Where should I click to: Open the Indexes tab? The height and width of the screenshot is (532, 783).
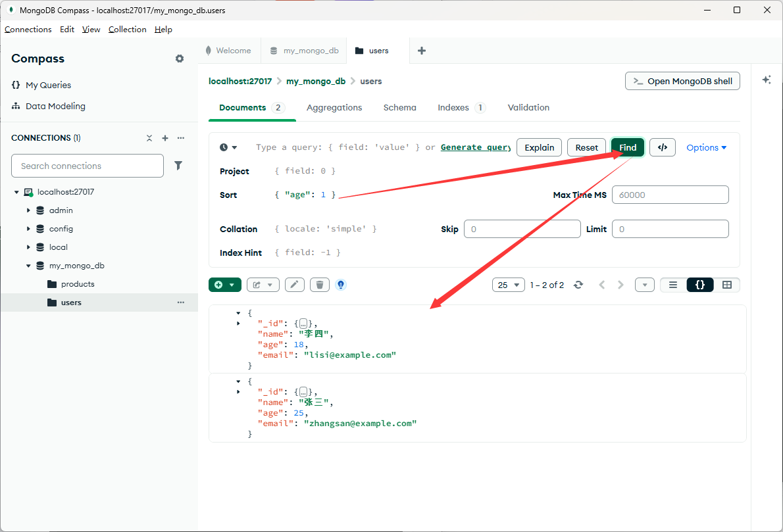(x=461, y=107)
